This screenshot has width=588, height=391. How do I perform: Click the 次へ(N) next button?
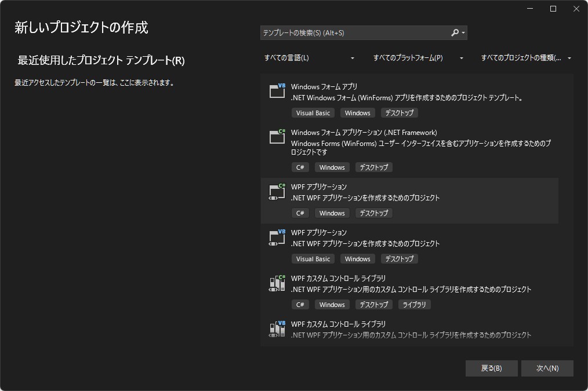[547, 368]
